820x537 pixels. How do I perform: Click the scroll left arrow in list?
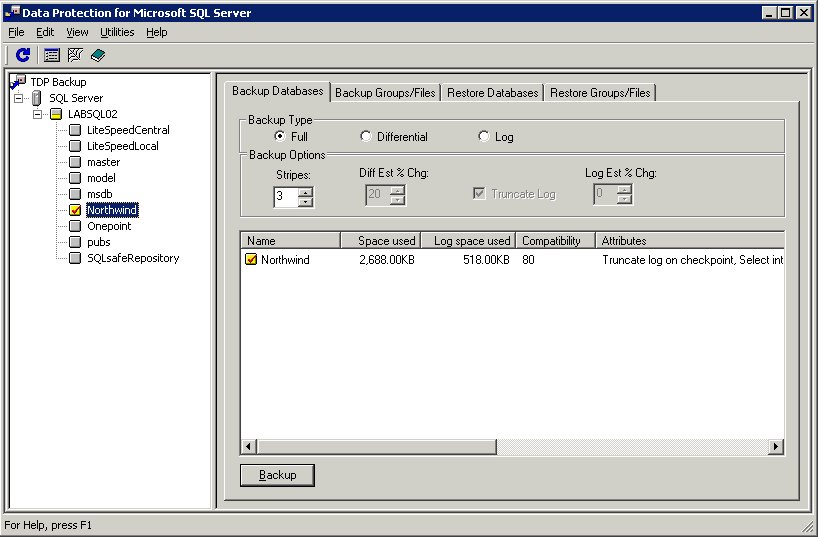(x=248, y=447)
